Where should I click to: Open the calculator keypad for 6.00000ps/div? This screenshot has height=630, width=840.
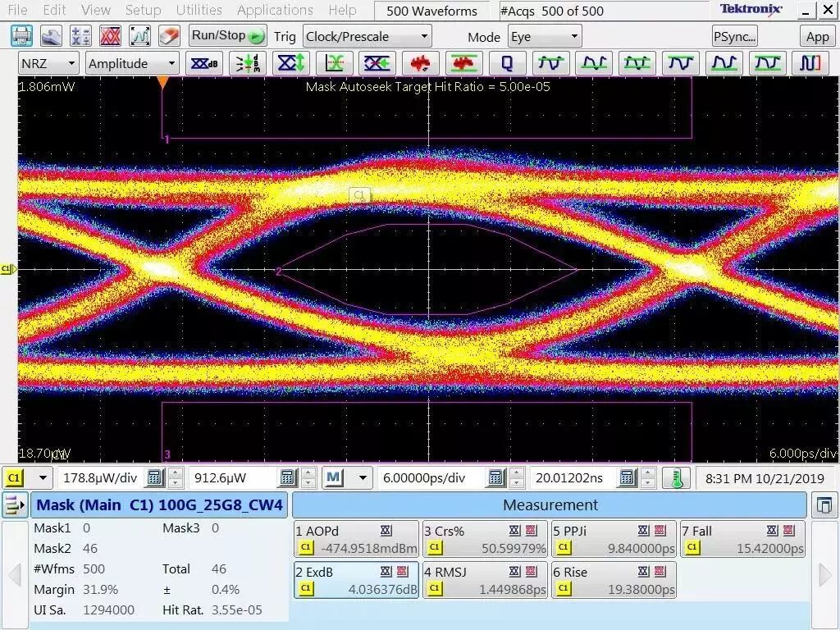[x=495, y=477]
